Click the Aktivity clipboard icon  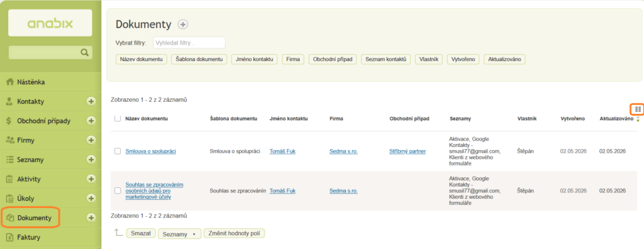pos(10,179)
